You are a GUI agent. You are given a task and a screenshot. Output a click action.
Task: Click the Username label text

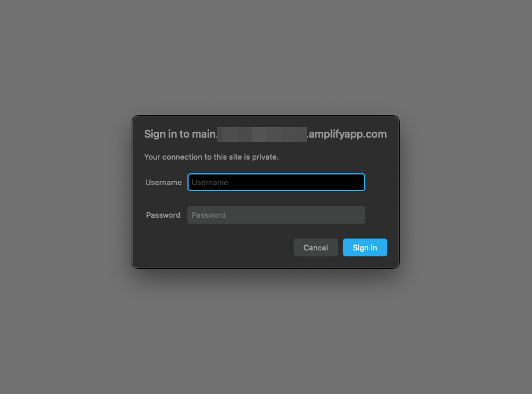tap(163, 183)
